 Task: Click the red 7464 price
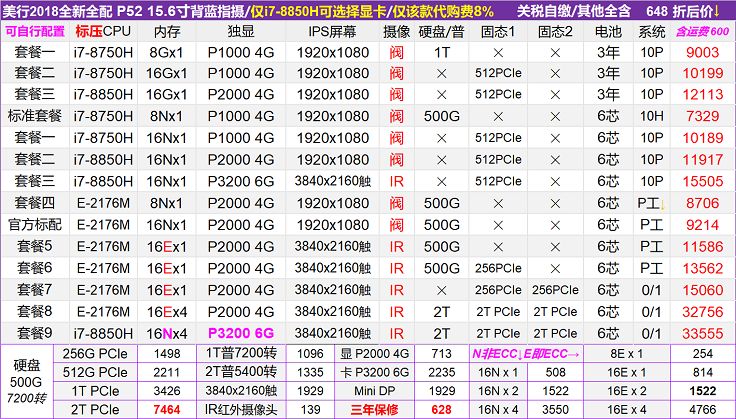click(167, 410)
